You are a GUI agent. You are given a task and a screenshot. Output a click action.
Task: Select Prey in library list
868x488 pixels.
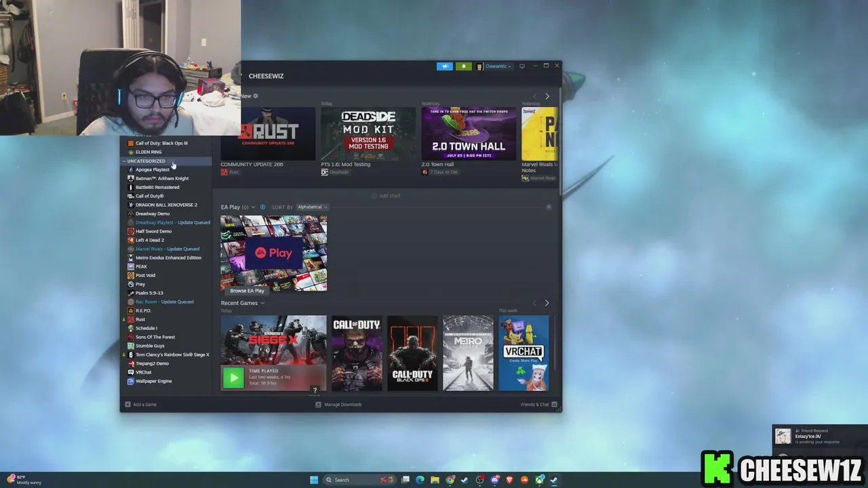point(140,284)
